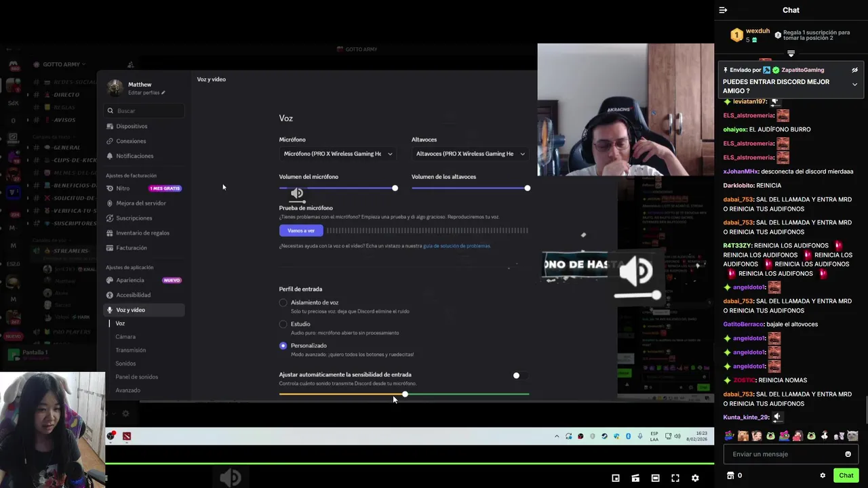Switch to theater mode in the player
Image resolution: width=868 pixels, height=488 pixels.
[655, 478]
